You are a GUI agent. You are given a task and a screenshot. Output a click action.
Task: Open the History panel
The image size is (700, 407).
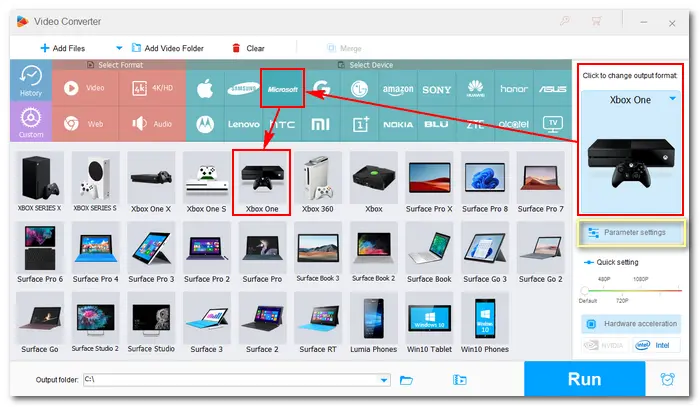[31, 81]
